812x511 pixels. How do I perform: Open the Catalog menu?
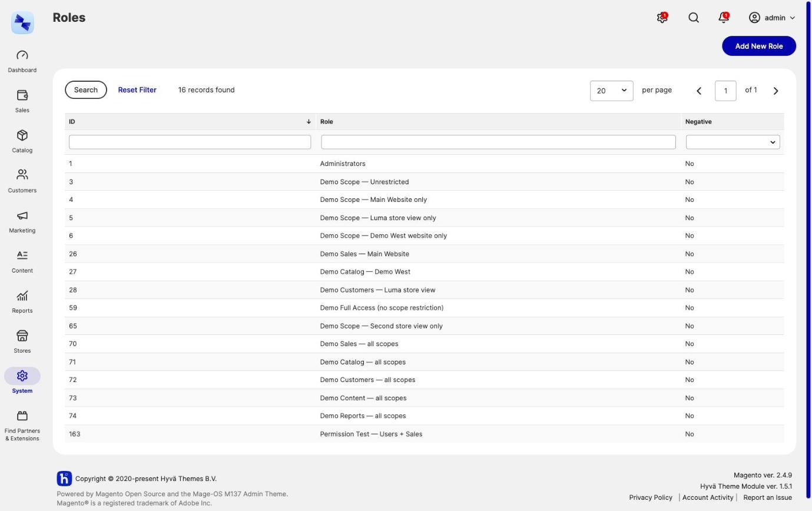(22, 141)
